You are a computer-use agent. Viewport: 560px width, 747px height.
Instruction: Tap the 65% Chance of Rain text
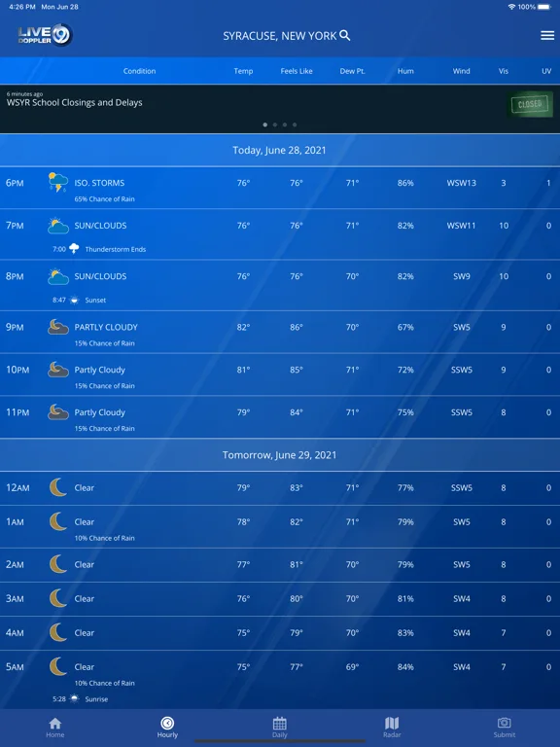[x=104, y=199]
